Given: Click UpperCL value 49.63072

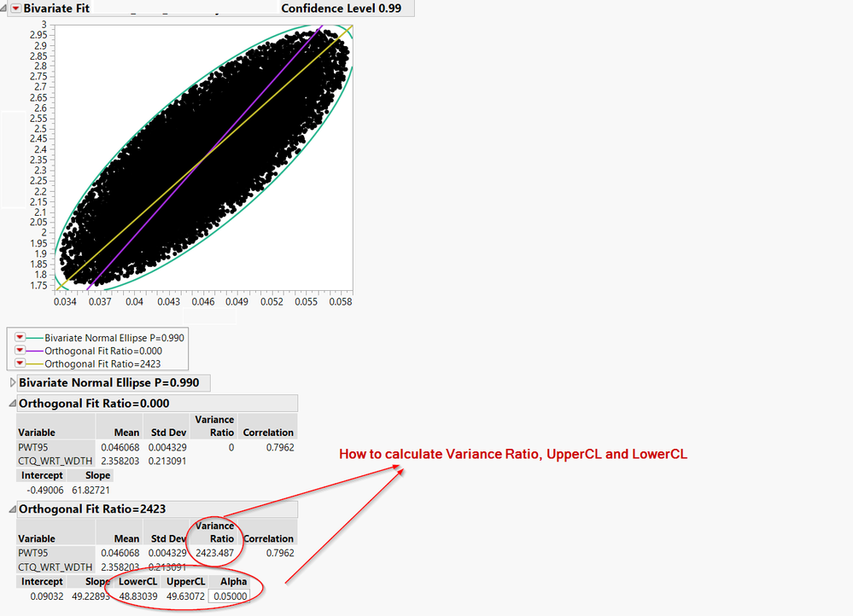Looking at the screenshot, I should click(x=185, y=596).
